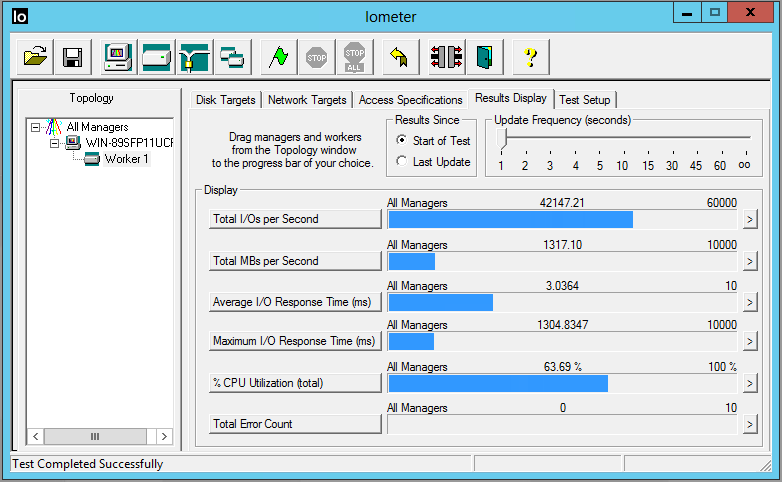782x482 pixels.
Task: Switch to Access Specifications tab
Action: point(410,100)
